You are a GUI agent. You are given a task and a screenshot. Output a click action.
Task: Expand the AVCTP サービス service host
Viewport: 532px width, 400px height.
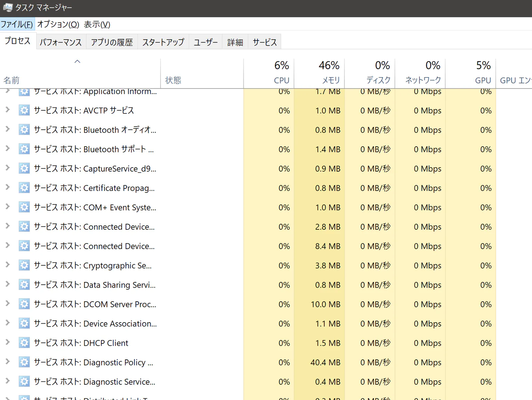7,109
